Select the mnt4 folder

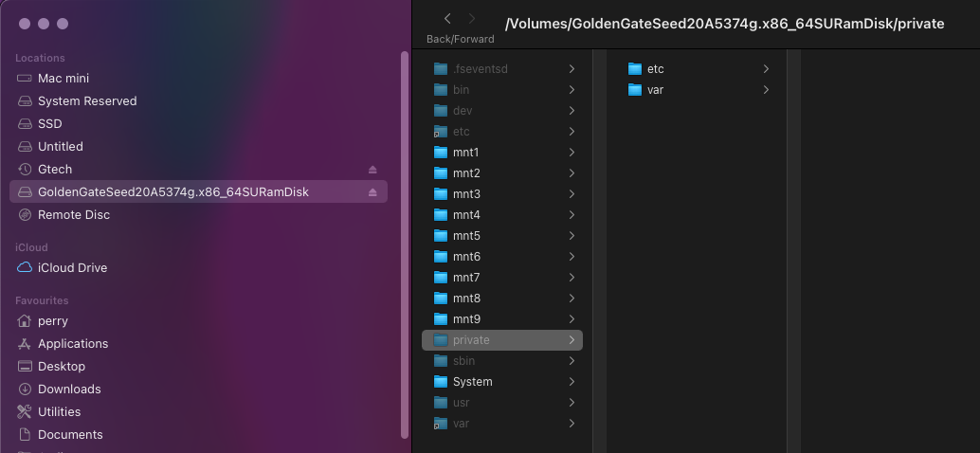tap(502, 215)
